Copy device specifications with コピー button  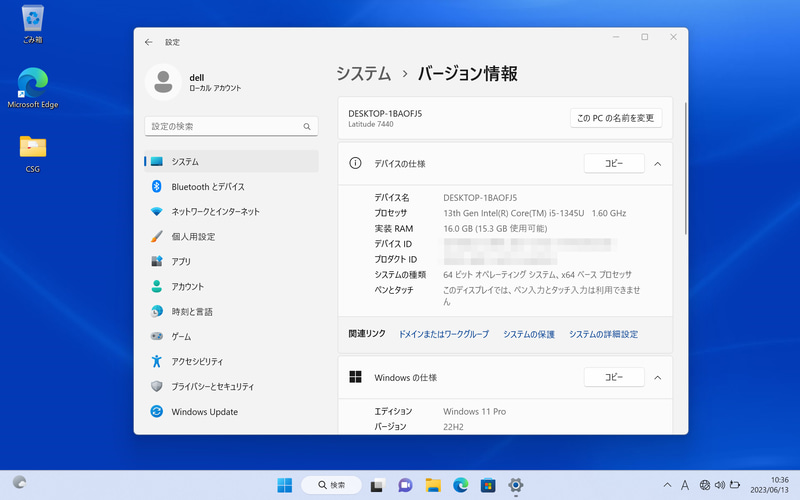point(614,163)
